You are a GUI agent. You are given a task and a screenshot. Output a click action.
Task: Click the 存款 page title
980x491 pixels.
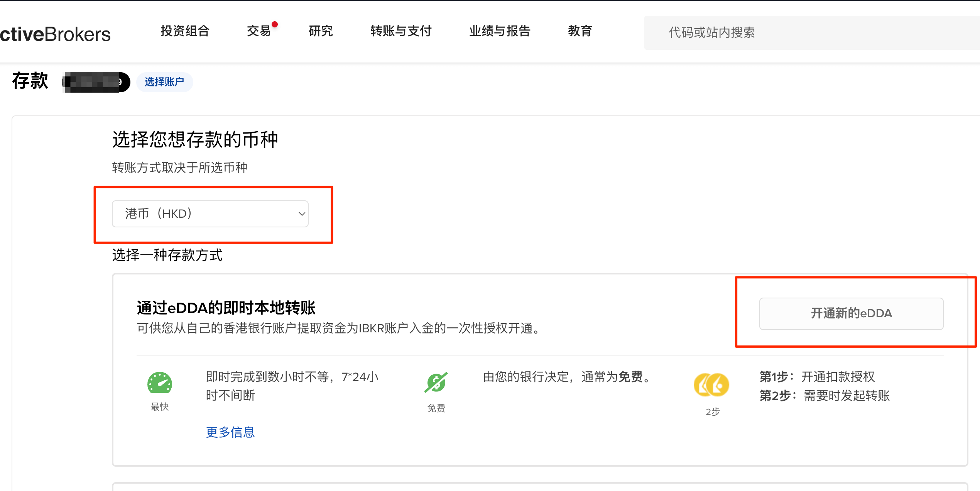30,81
